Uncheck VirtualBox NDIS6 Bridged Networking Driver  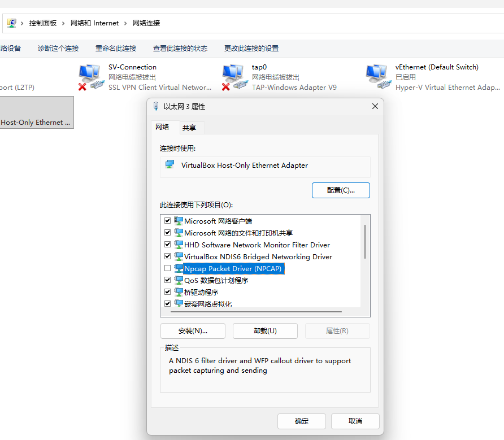[167, 256]
